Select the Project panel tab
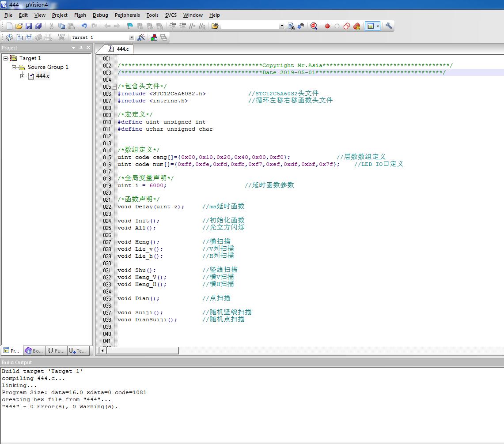The height and width of the screenshot is (444, 504). click(11, 350)
